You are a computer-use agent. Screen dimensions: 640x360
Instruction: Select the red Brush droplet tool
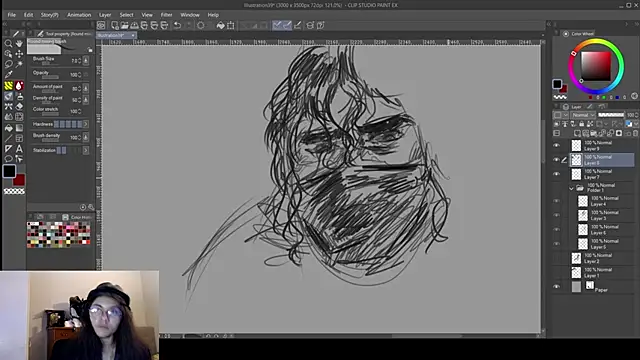tap(19, 86)
